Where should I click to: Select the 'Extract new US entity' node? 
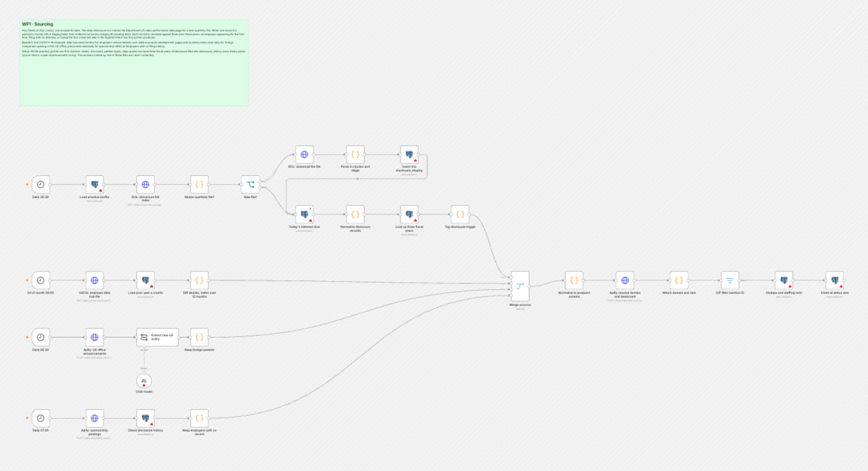click(x=157, y=337)
